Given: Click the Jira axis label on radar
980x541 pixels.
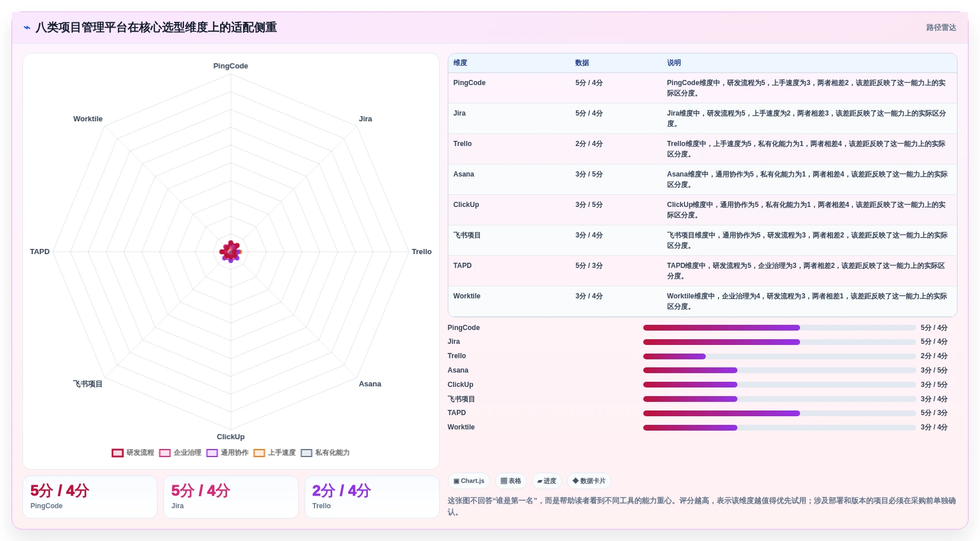Looking at the screenshot, I should [x=366, y=119].
